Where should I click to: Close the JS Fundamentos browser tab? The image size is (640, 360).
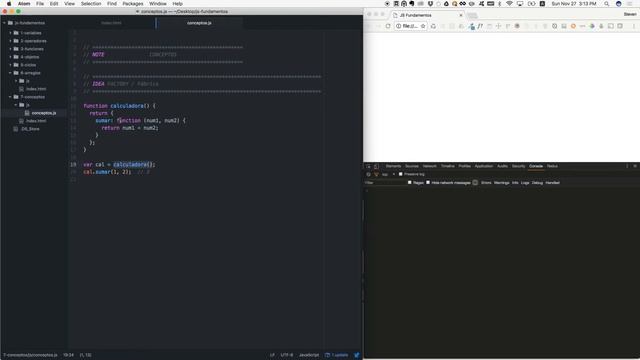[x=461, y=15]
